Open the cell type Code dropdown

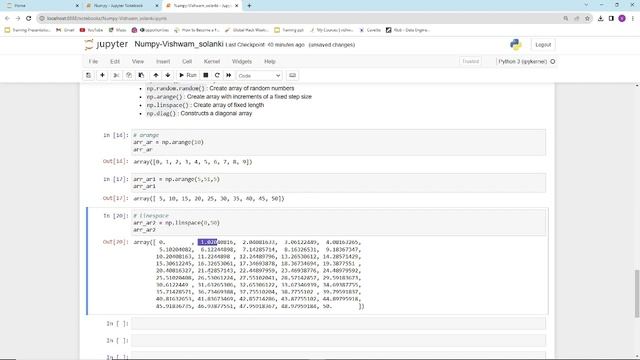coord(259,76)
